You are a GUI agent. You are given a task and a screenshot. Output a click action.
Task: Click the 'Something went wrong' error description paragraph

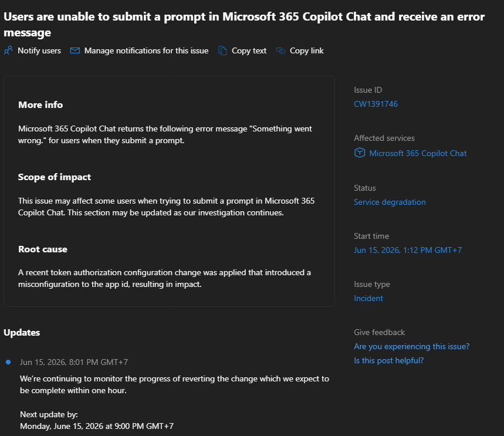pyautogui.click(x=165, y=134)
